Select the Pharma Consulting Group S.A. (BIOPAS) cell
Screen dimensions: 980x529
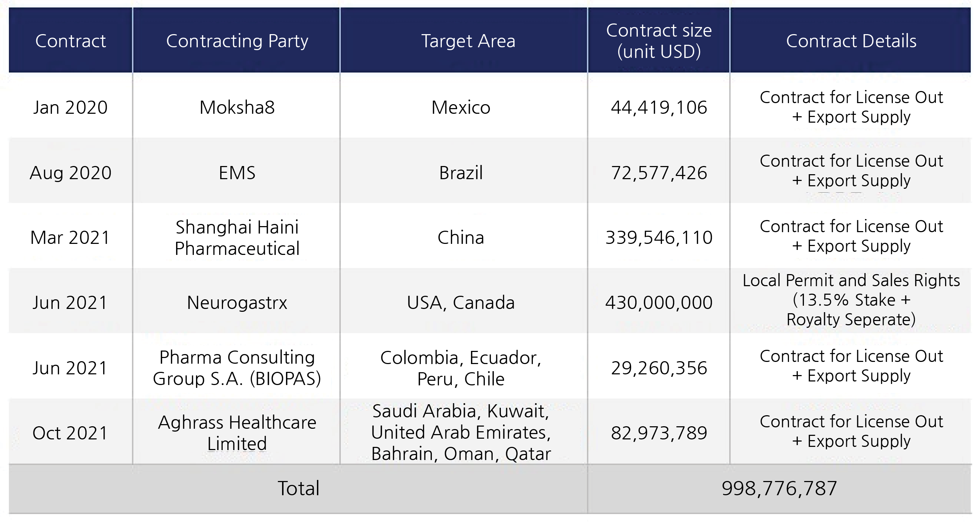point(237,368)
